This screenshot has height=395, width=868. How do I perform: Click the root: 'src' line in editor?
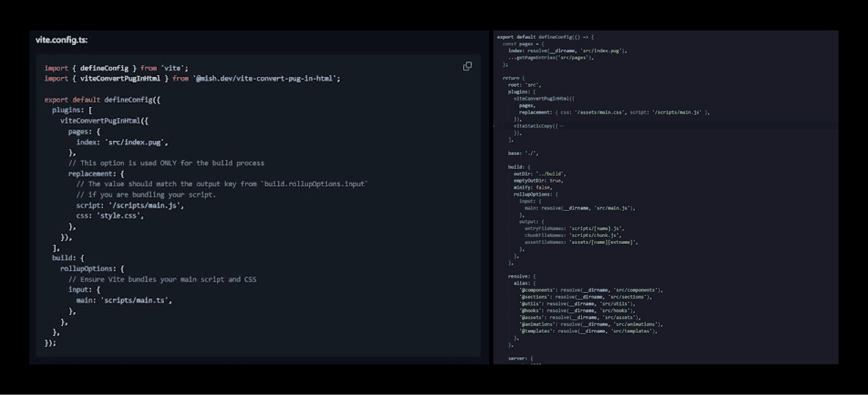coord(524,85)
